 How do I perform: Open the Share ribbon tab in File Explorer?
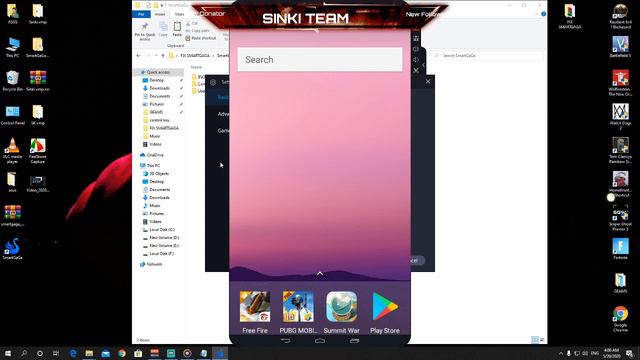pos(179,14)
